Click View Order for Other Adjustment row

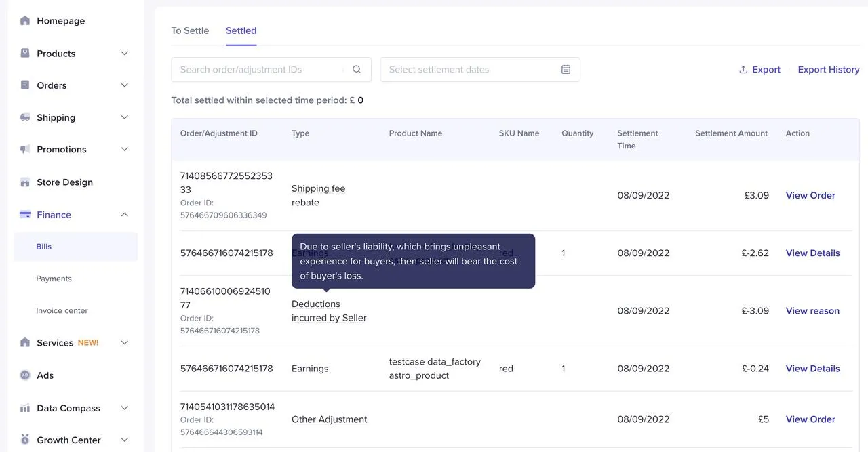[x=810, y=419]
